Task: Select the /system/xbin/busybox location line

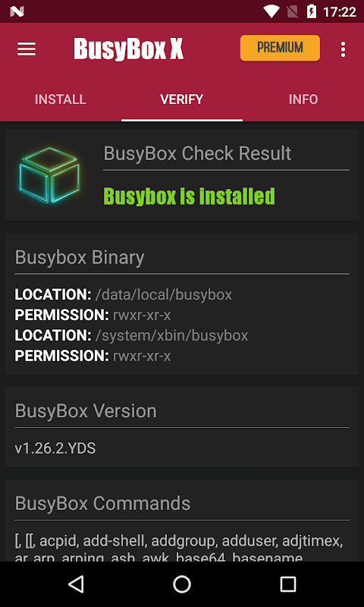Action: (131, 335)
